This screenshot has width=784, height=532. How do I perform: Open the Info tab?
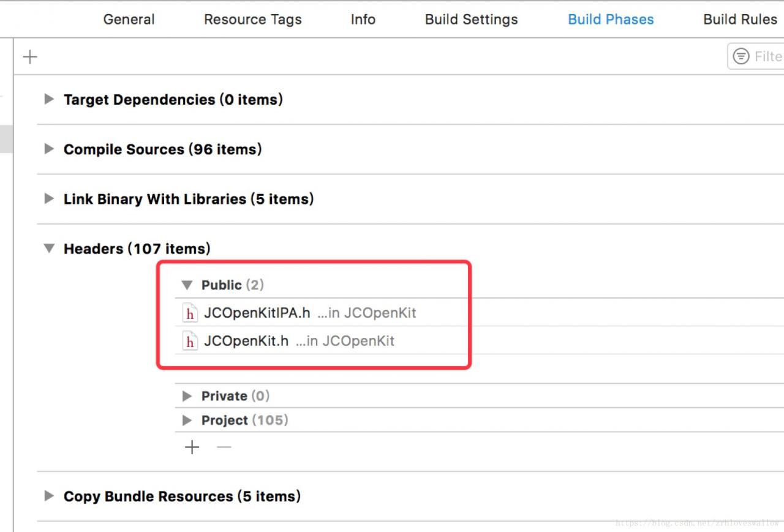(x=363, y=20)
